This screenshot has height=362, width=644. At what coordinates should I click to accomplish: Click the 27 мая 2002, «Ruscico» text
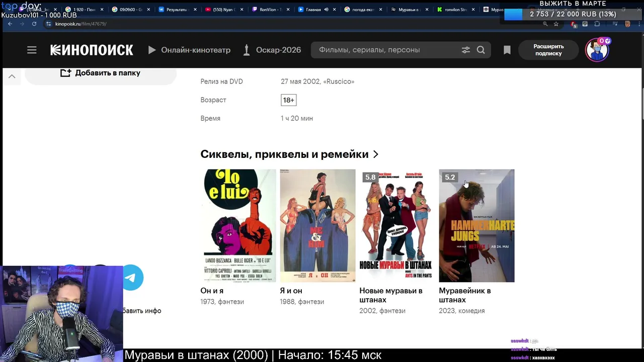coord(317,81)
